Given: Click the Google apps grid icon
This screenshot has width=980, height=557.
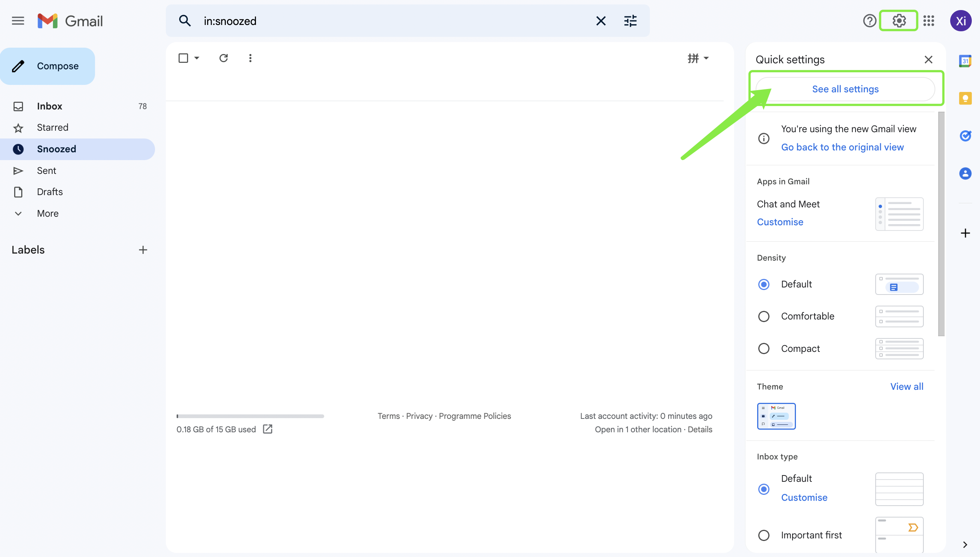Looking at the screenshot, I should pos(928,20).
